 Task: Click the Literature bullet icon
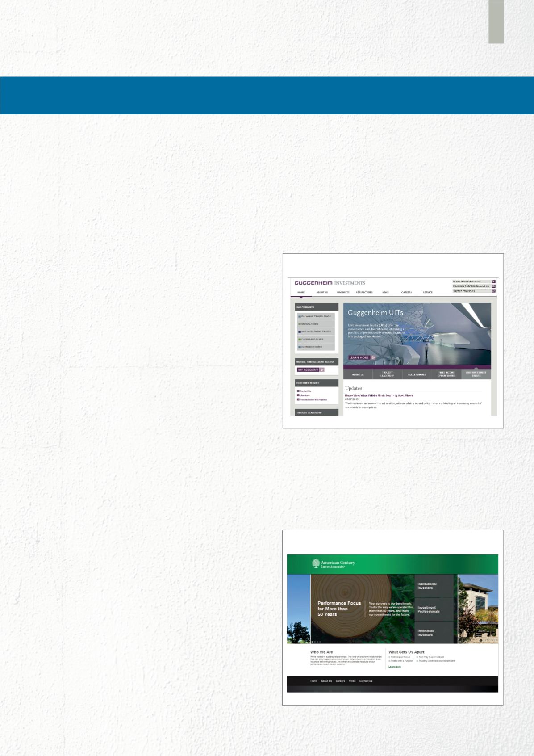point(298,395)
